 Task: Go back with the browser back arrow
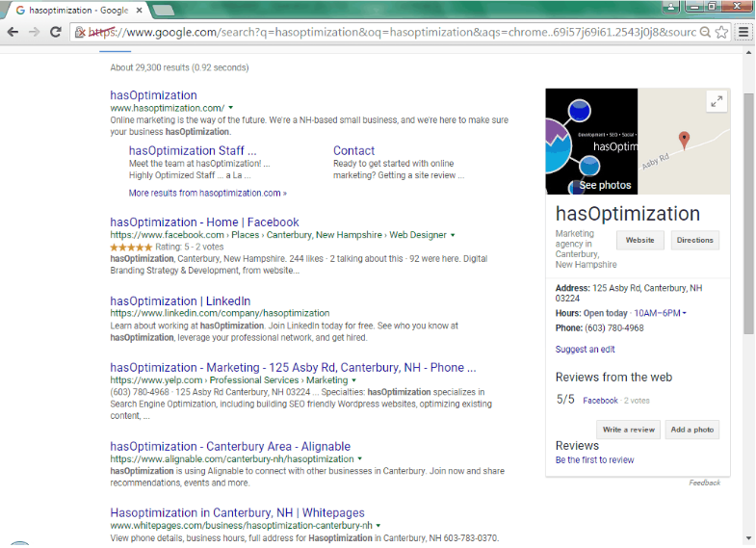[x=13, y=33]
